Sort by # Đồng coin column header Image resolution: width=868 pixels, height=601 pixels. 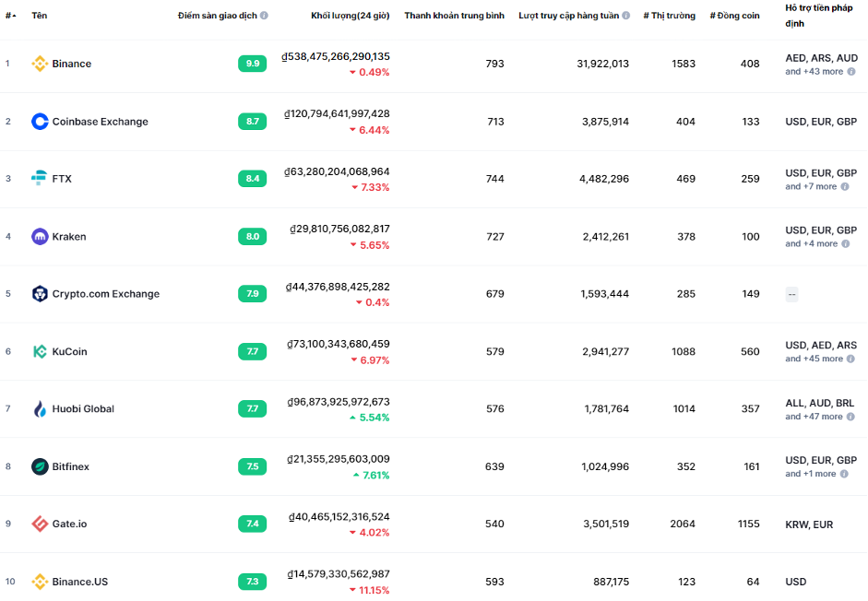point(734,16)
